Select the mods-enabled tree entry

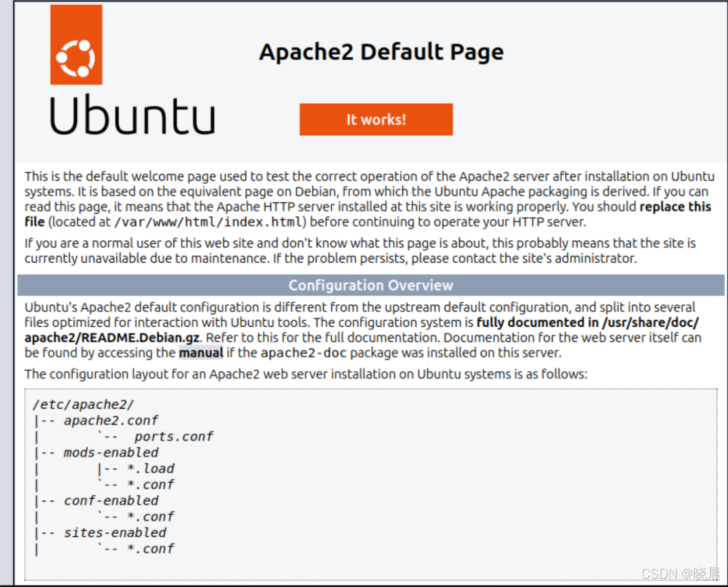111,453
